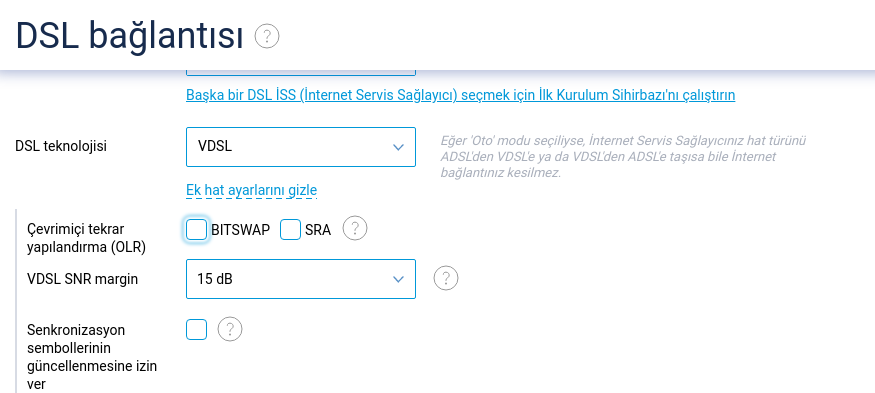Image resolution: width=875 pixels, height=393 pixels.
Task: Enable the BITSWAP checkbox
Action: point(196,229)
